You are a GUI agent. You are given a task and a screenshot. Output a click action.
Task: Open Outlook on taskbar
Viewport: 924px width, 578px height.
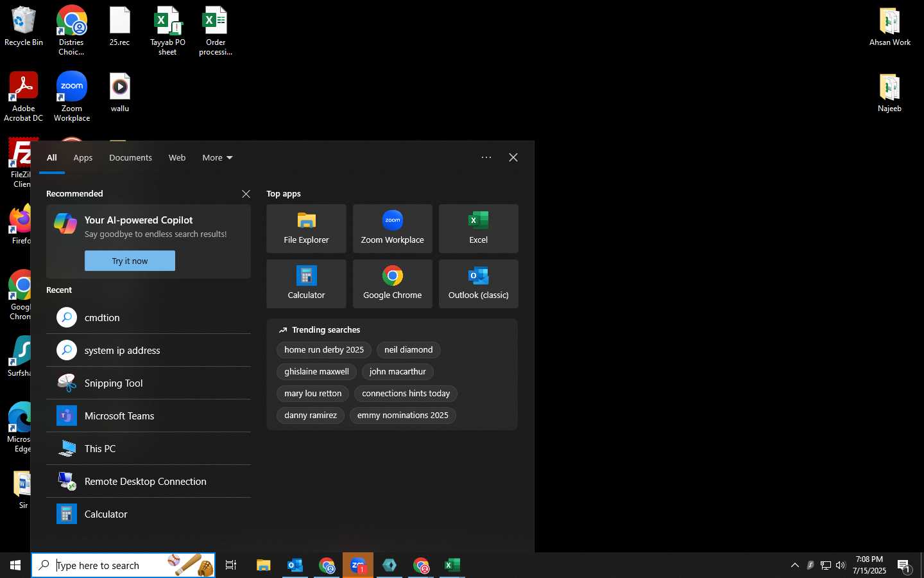click(x=295, y=565)
